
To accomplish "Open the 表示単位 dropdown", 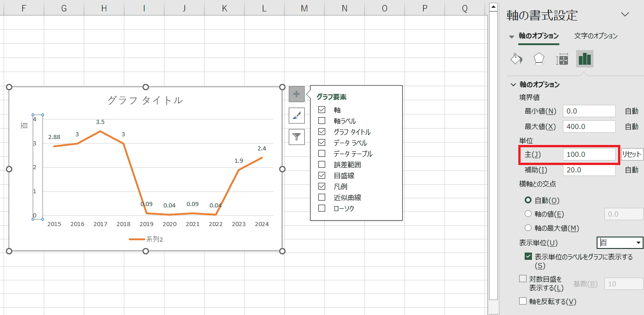I will [x=619, y=243].
